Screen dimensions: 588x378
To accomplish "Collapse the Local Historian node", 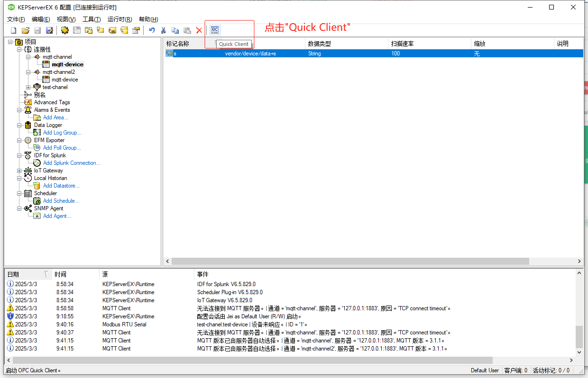I will (19, 178).
